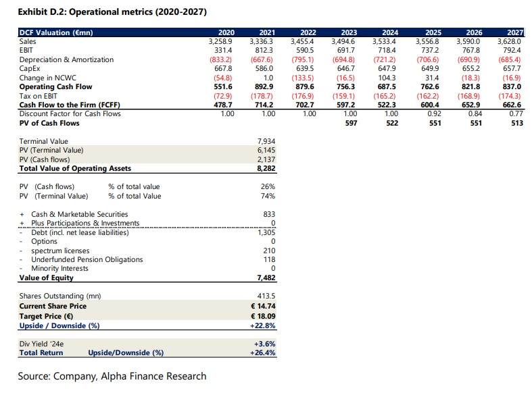Select 'Debt (incl. net lease liabilities)' line

pos(80,232)
